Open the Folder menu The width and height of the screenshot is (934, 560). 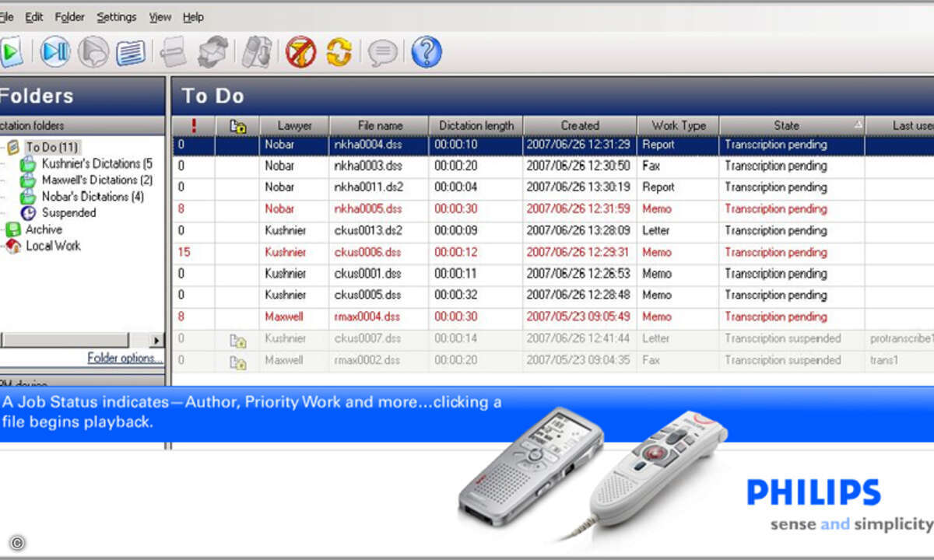coord(69,16)
